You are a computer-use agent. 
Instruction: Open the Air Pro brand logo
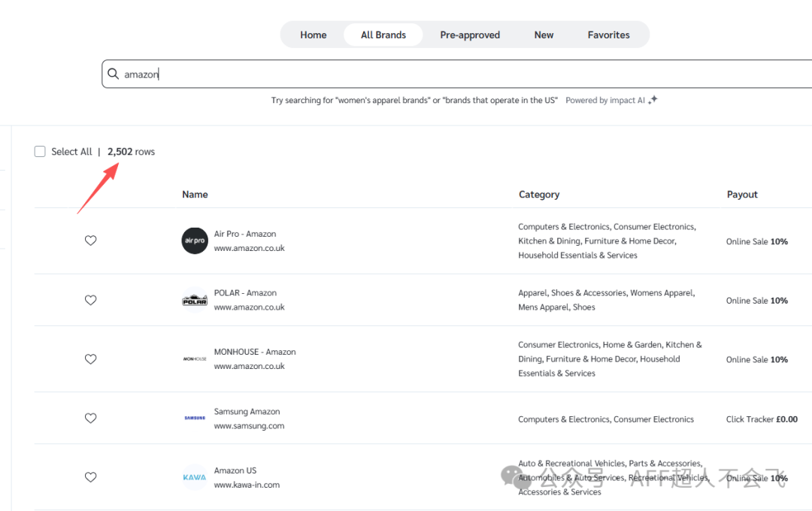[x=195, y=240]
